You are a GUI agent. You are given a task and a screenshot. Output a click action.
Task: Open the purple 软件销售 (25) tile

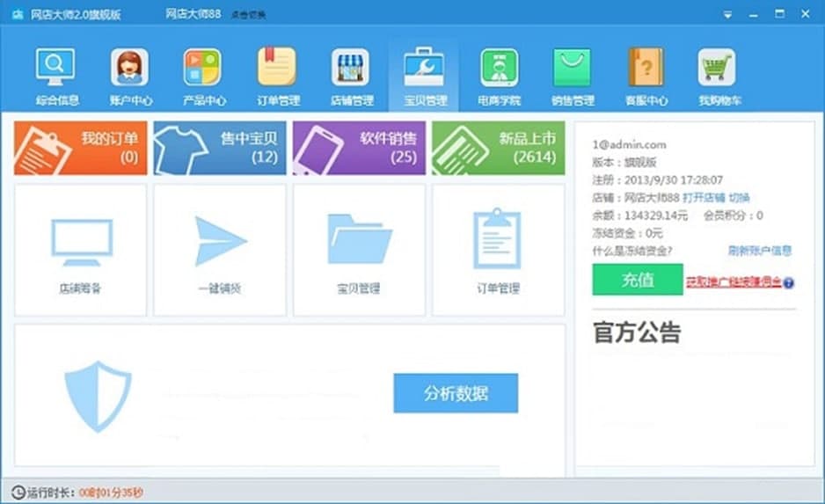[x=359, y=148]
